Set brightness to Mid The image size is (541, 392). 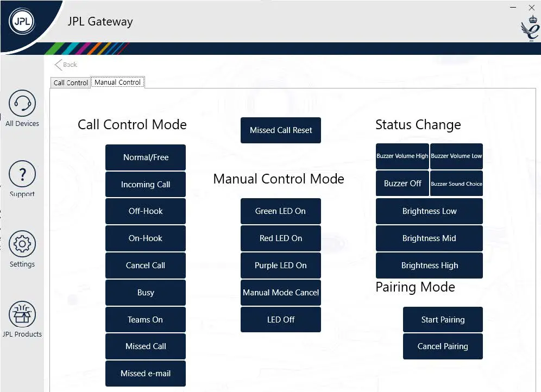(x=429, y=238)
